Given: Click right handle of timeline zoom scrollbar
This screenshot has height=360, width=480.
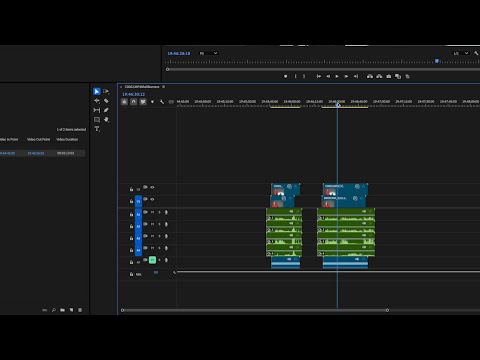Looking at the screenshot, I should pos(387,310).
